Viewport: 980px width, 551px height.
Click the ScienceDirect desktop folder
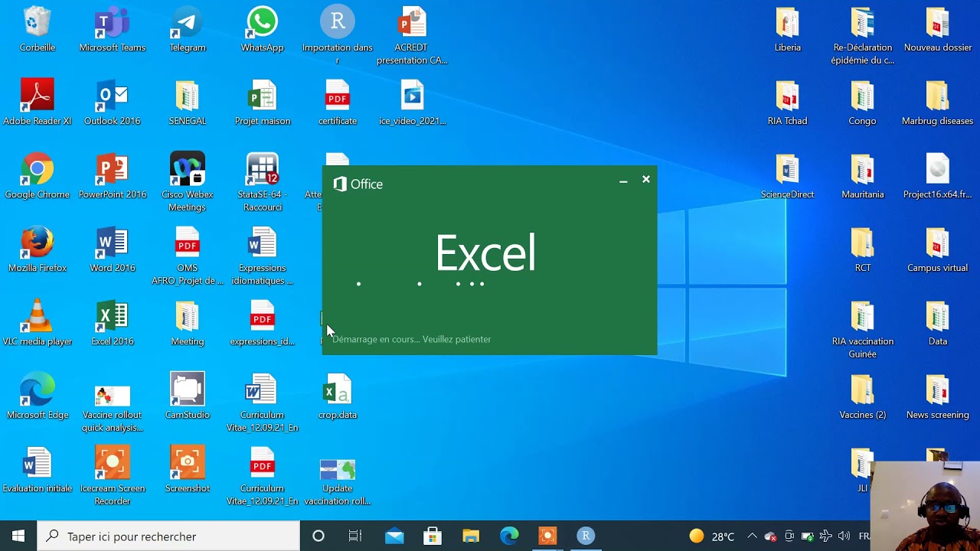click(x=788, y=176)
